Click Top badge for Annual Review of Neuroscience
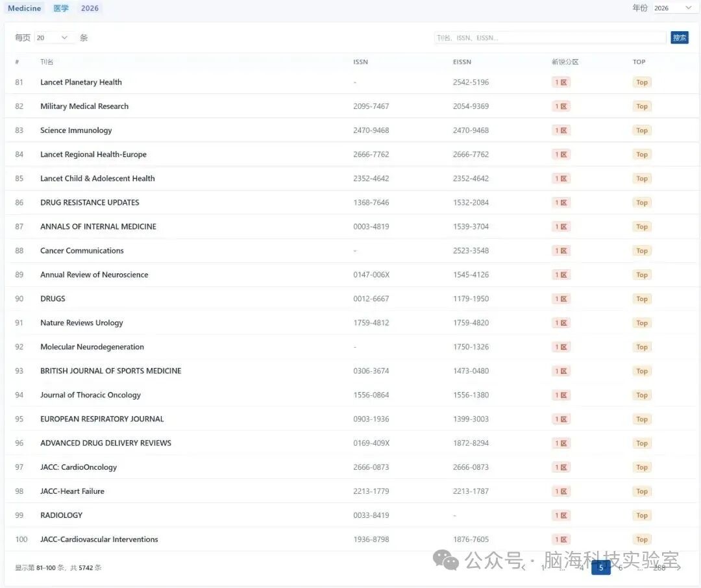Image resolution: width=701 pixels, height=588 pixels. pos(642,275)
